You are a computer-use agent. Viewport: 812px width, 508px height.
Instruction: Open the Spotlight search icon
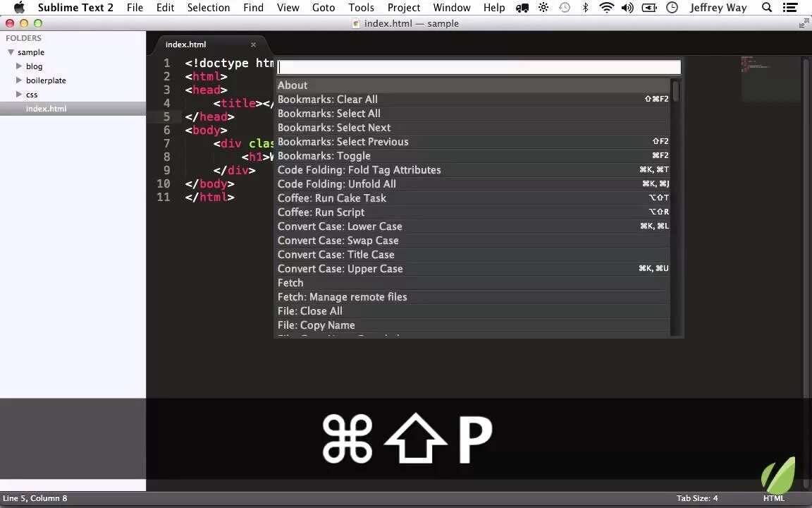coord(767,7)
